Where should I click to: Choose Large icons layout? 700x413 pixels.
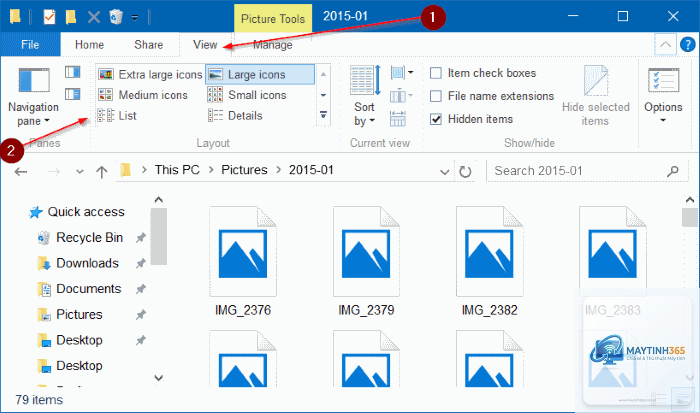coord(260,75)
